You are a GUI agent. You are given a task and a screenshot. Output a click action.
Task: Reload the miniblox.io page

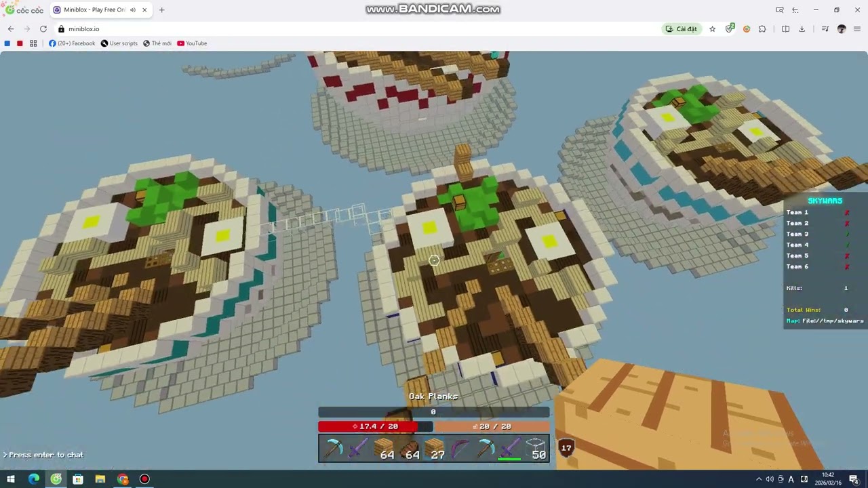tap(43, 29)
